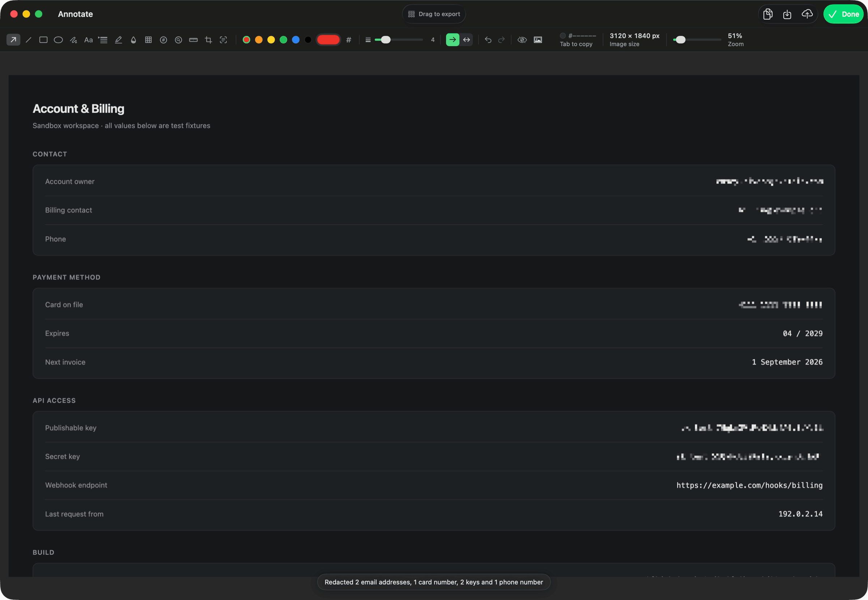This screenshot has height=600, width=868.
Task: Select the text recognition scan tool
Action: point(224,39)
